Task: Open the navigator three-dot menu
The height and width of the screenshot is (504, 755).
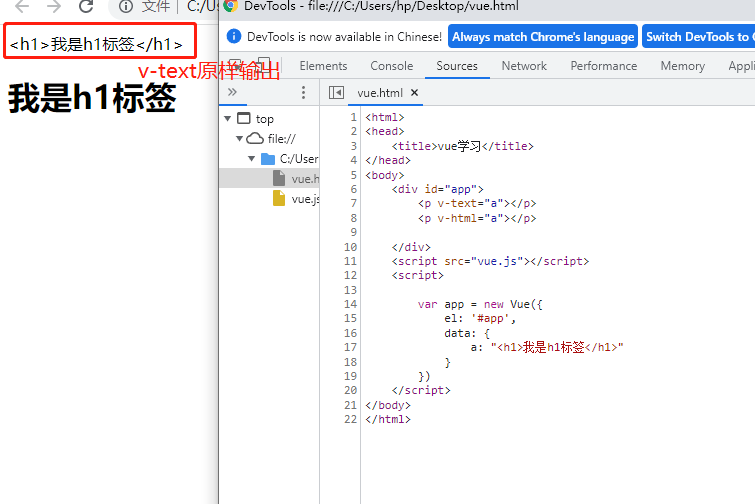Action: click(x=303, y=92)
